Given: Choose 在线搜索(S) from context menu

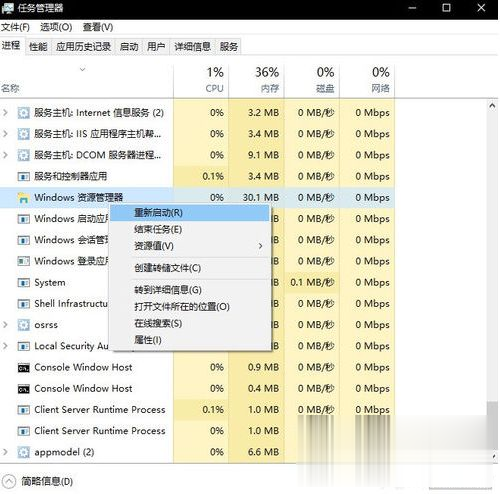Looking at the screenshot, I should [x=190, y=323].
